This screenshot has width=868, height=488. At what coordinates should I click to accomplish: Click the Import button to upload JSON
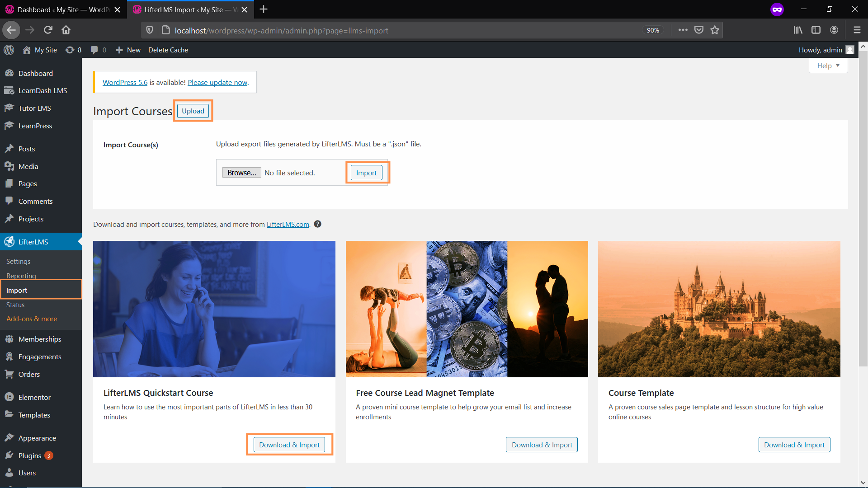click(x=366, y=172)
